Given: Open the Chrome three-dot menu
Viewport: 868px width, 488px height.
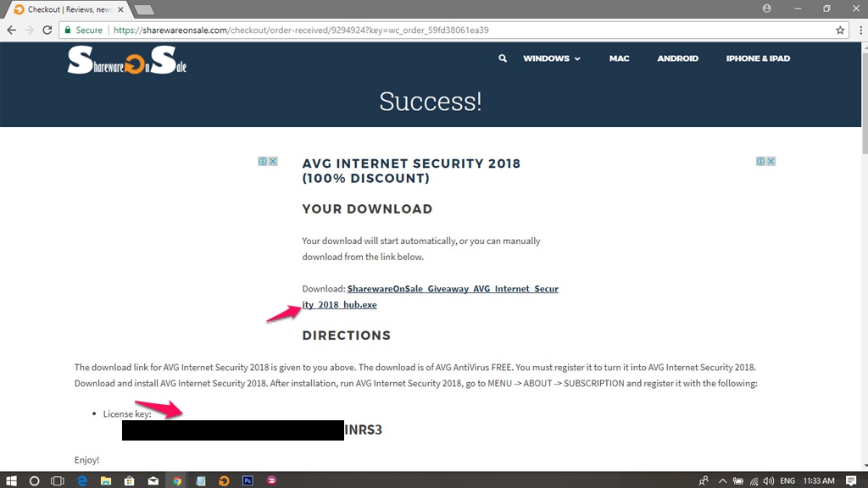Looking at the screenshot, I should [861, 30].
